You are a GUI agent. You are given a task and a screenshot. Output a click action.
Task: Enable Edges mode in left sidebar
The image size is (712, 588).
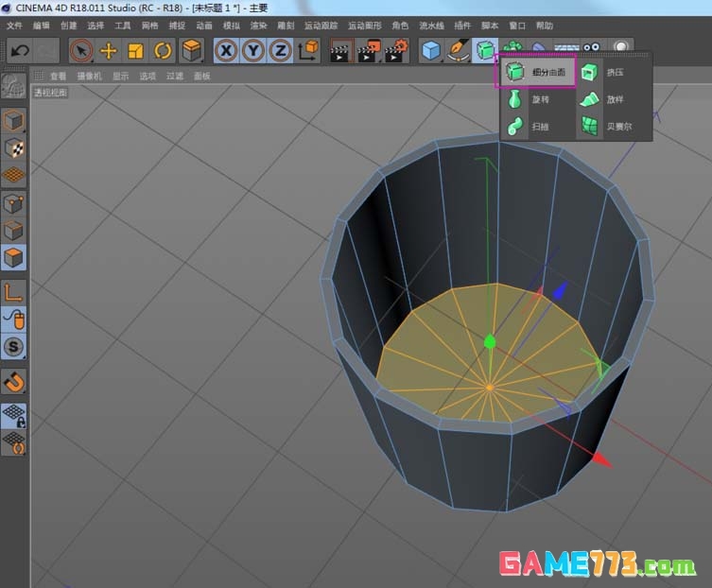point(13,231)
